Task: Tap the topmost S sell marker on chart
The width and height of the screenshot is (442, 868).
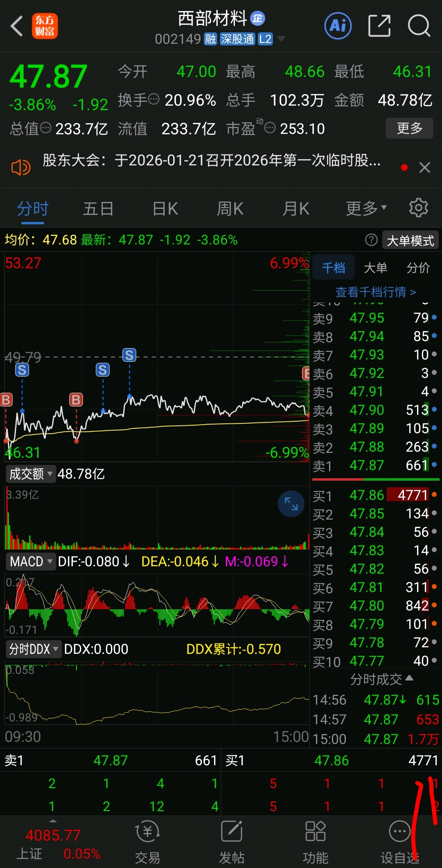Action: [x=129, y=355]
